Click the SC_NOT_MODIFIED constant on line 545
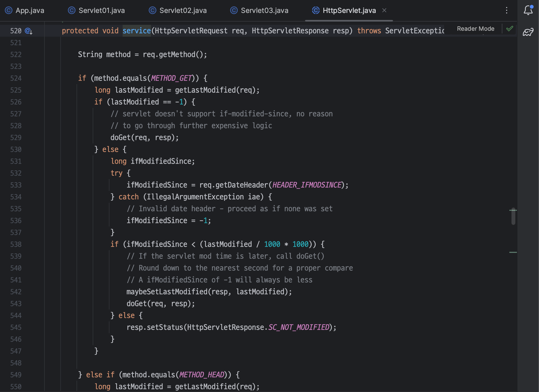The width and height of the screenshot is (539, 392). 299,327
